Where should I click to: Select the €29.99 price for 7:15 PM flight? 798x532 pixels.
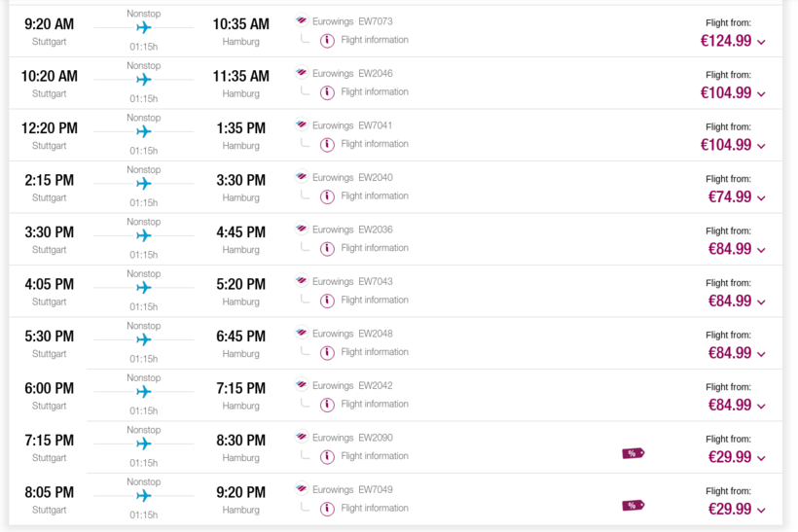coord(729,457)
